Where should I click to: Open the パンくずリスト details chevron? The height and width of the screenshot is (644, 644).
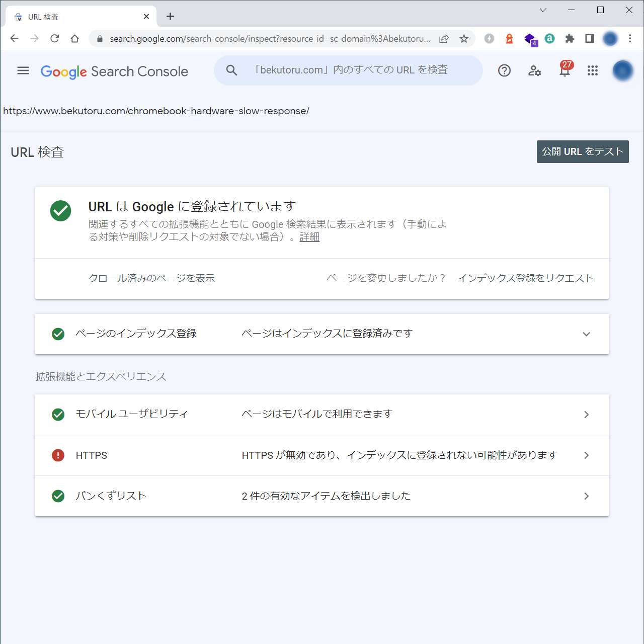(586, 496)
